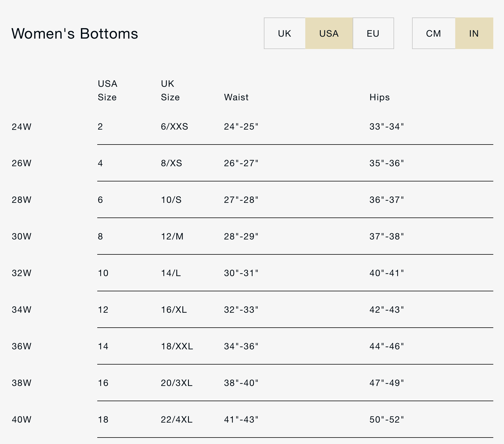Switch size region to EU
Viewport: 504px width, 444px height.
click(373, 34)
